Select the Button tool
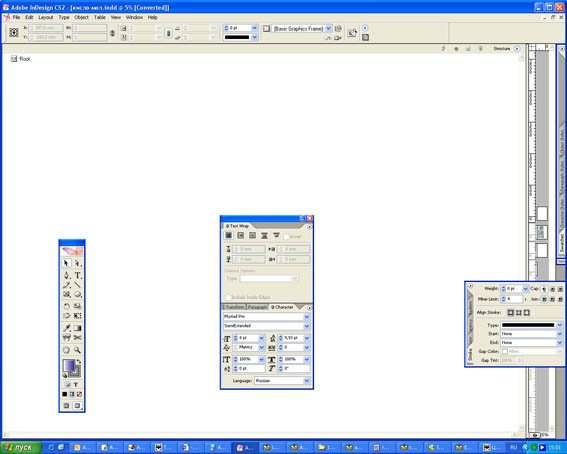Screen dimensions: 567x454 [66, 338]
